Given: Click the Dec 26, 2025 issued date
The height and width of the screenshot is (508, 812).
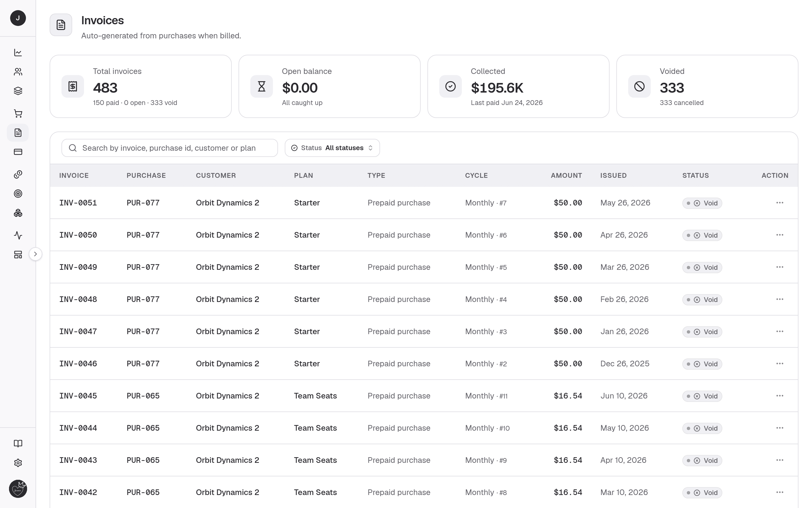Looking at the screenshot, I should [625, 364].
